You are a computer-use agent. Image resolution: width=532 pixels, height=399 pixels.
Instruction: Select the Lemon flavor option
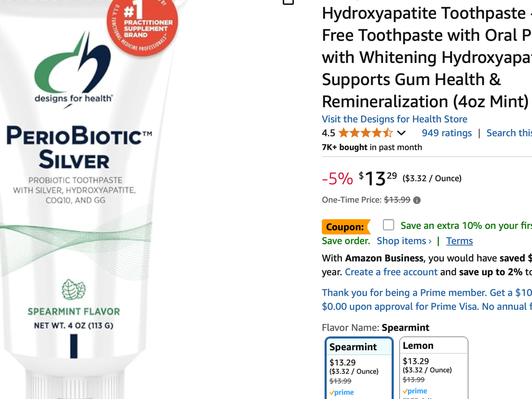434,368
